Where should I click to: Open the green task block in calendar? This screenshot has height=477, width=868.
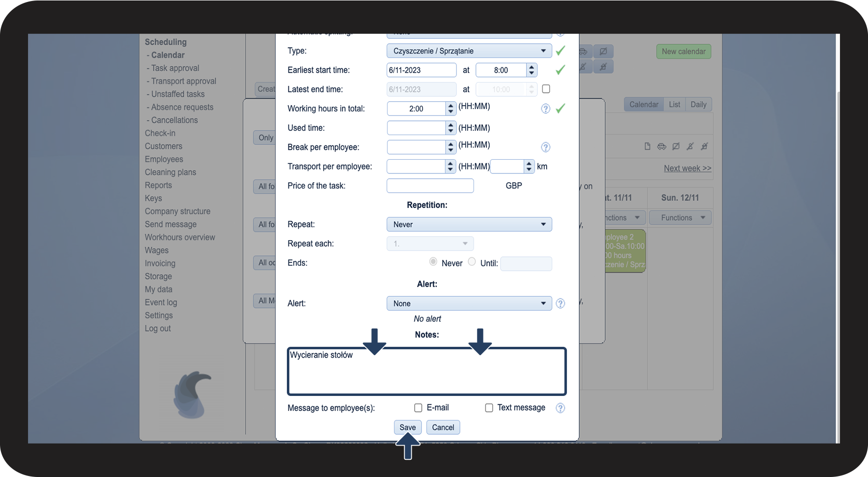pyautogui.click(x=625, y=251)
